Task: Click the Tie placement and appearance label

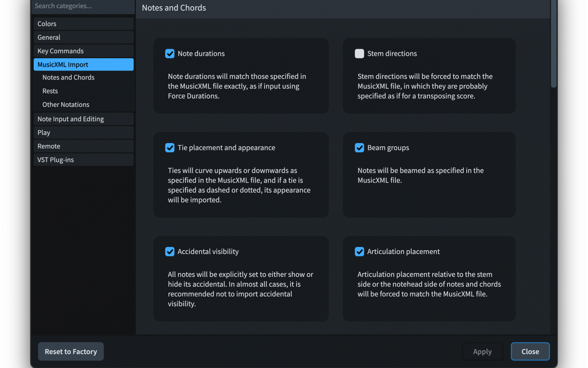Action: [x=226, y=147]
